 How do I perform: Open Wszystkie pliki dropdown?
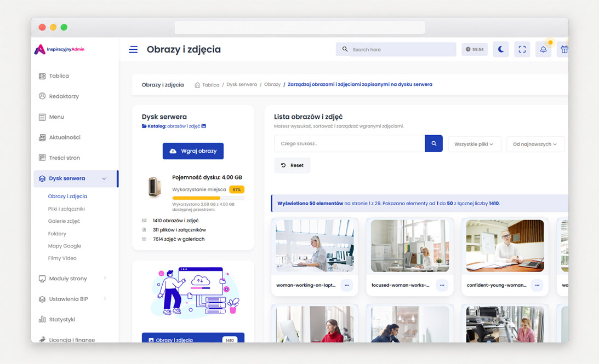coord(475,144)
